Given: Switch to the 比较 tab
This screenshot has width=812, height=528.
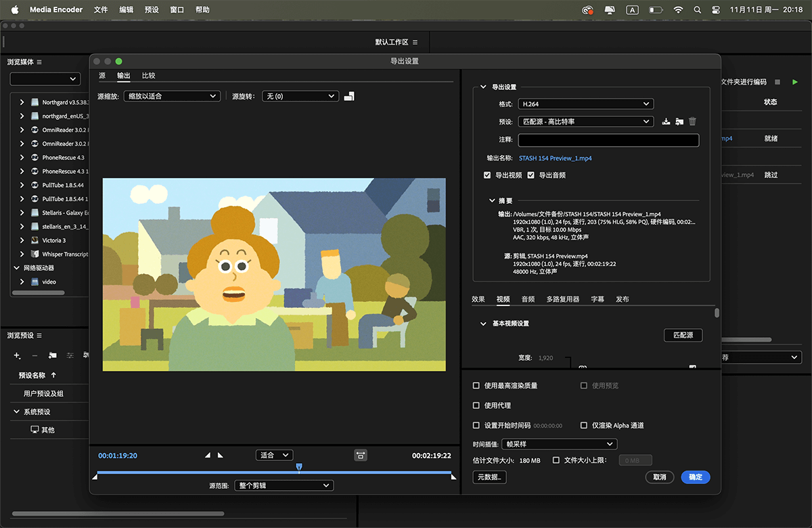Looking at the screenshot, I should coord(148,75).
